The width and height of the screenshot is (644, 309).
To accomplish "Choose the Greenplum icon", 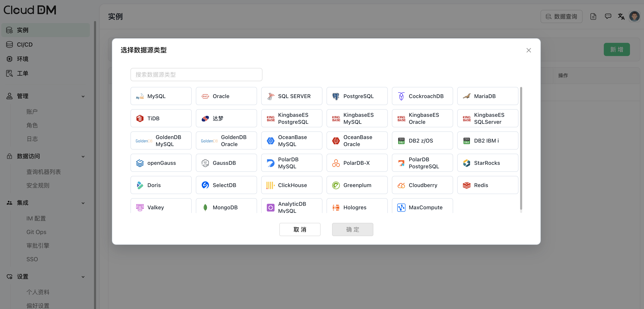I will click(336, 185).
